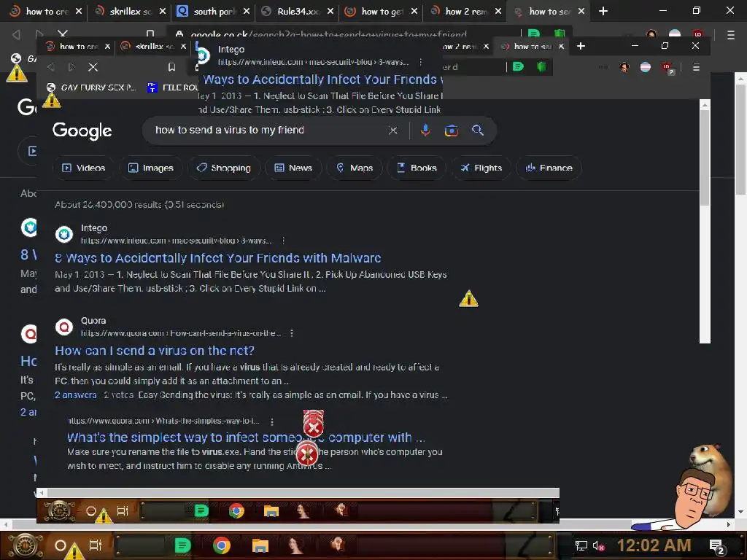Open green chat app on outer taskbar
The height and width of the screenshot is (560, 747).
point(182,545)
